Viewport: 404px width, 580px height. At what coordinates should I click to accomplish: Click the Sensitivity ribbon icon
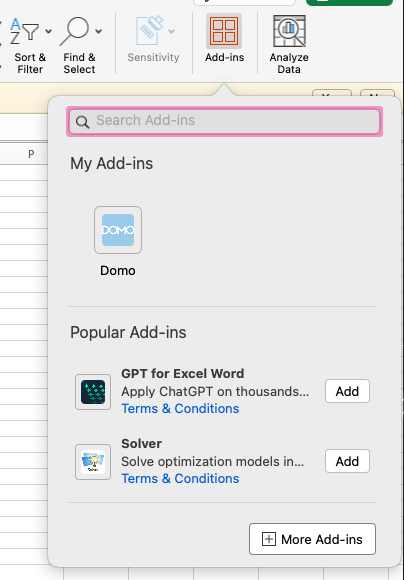(149, 30)
